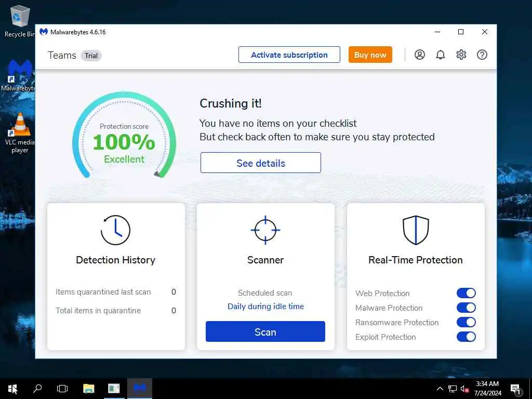Click the muted volume tray icon

click(x=464, y=389)
